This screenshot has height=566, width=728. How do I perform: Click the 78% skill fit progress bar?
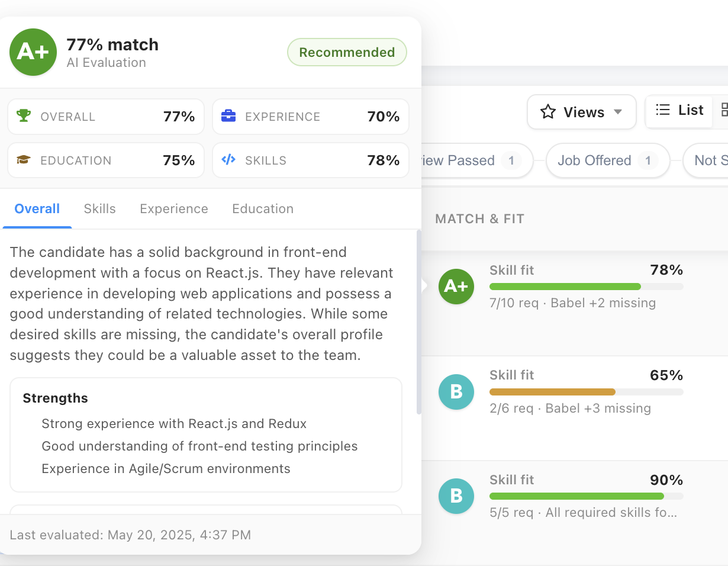[x=586, y=287]
